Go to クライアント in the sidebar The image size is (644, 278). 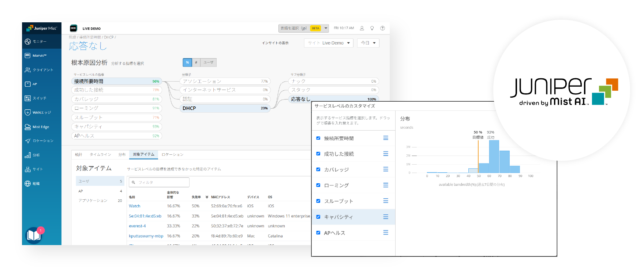41,70
